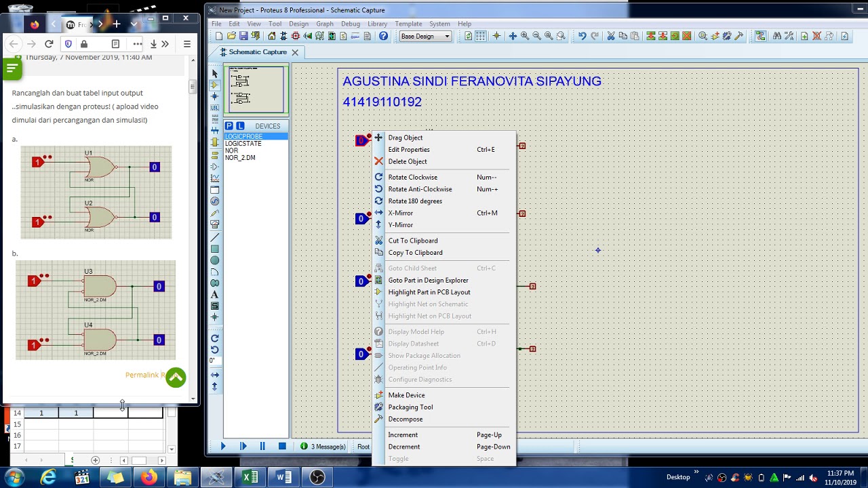This screenshot has height=488, width=868.
Task: Choose Copy To Clipboard menu entry
Action: pyautogui.click(x=444, y=253)
